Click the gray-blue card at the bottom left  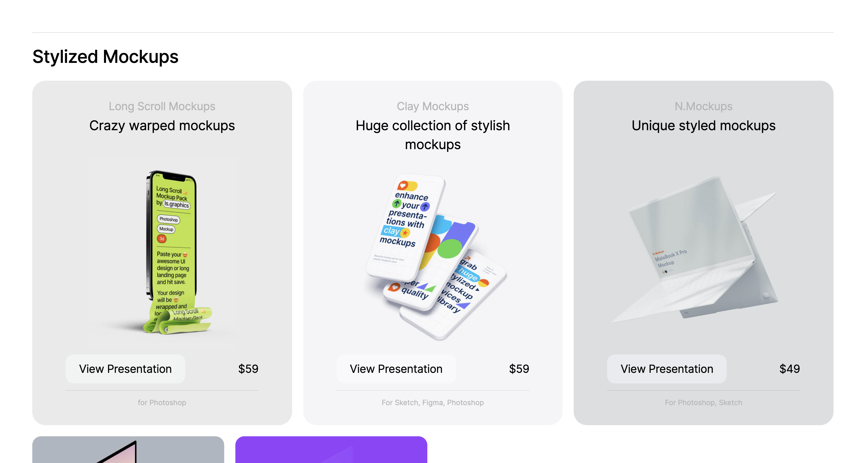click(x=128, y=450)
